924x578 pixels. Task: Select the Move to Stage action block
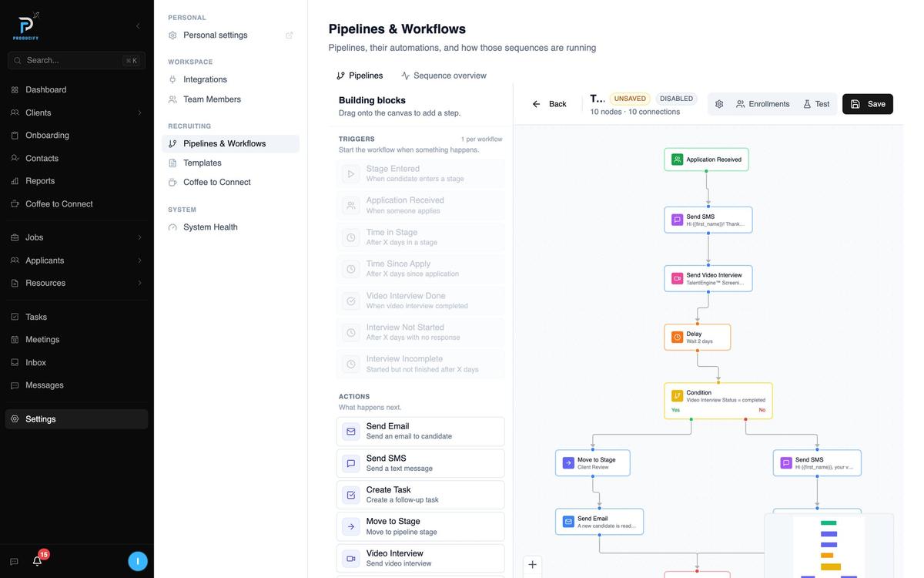[420, 526]
